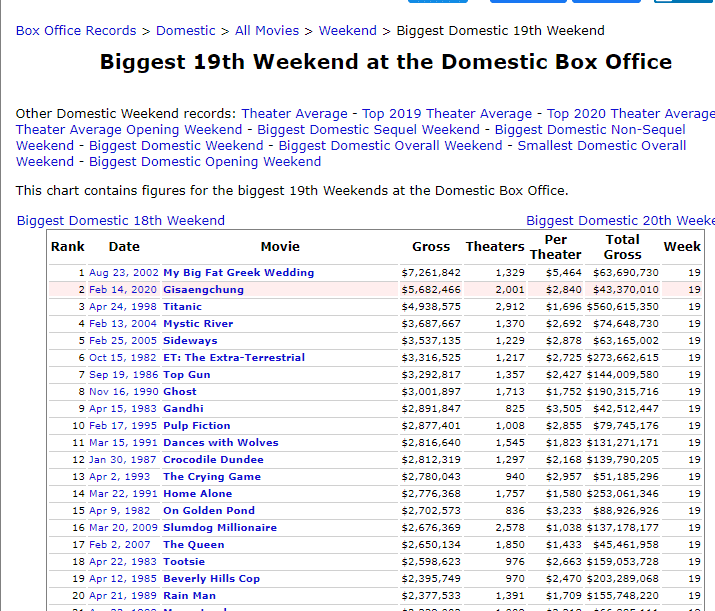Image resolution: width=715 pixels, height=611 pixels.
Task: View Biggest Domestic Sequel Weekend records
Action: pos(368,130)
